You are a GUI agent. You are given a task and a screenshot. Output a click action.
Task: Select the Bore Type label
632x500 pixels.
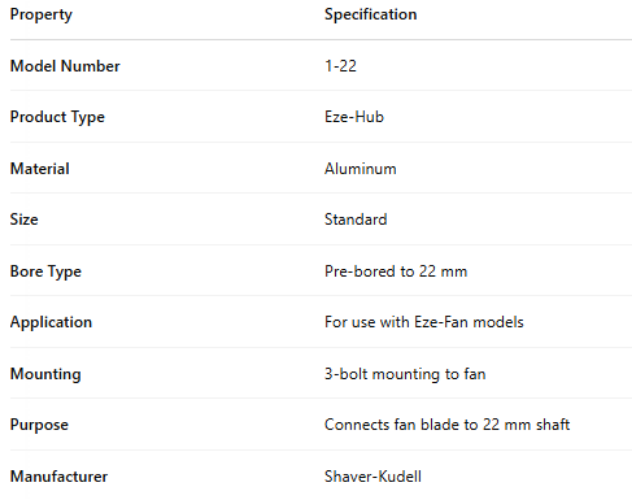point(46,271)
